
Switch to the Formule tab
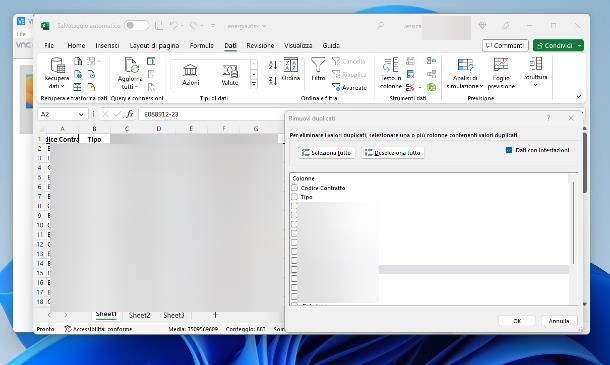click(202, 46)
